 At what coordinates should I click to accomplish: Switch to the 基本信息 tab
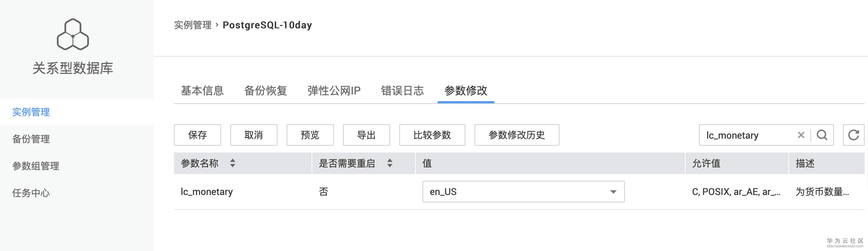point(202,90)
